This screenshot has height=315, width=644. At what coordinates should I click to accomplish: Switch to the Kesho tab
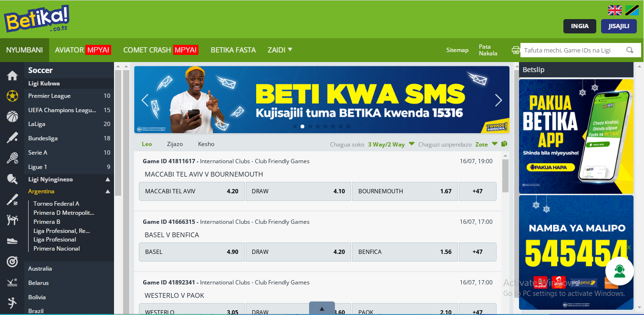point(206,144)
